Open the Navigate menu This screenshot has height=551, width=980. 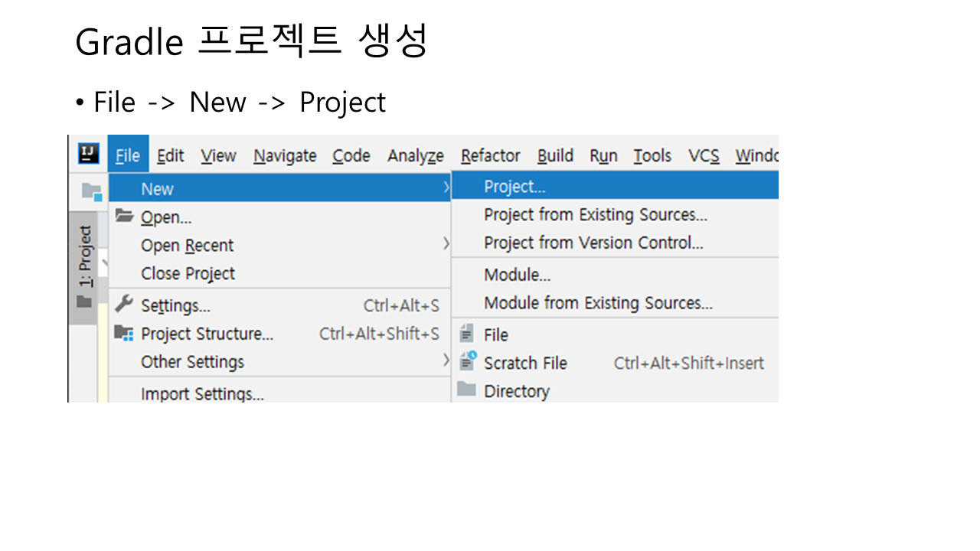pyautogui.click(x=285, y=155)
